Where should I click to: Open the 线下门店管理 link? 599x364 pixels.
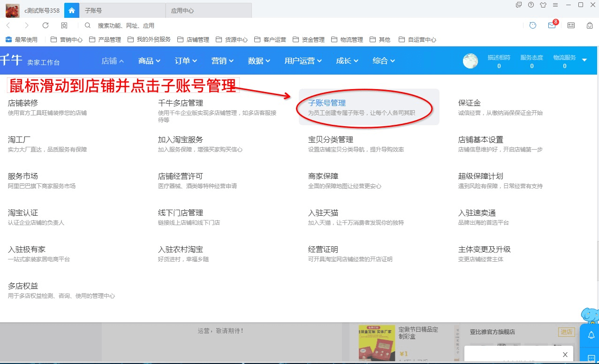(x=181, y=213)
